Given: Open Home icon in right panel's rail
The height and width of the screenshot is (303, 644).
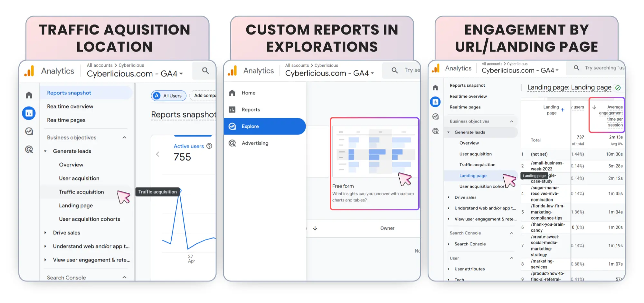Looking at the screenshot, I should tap(435, 88).
